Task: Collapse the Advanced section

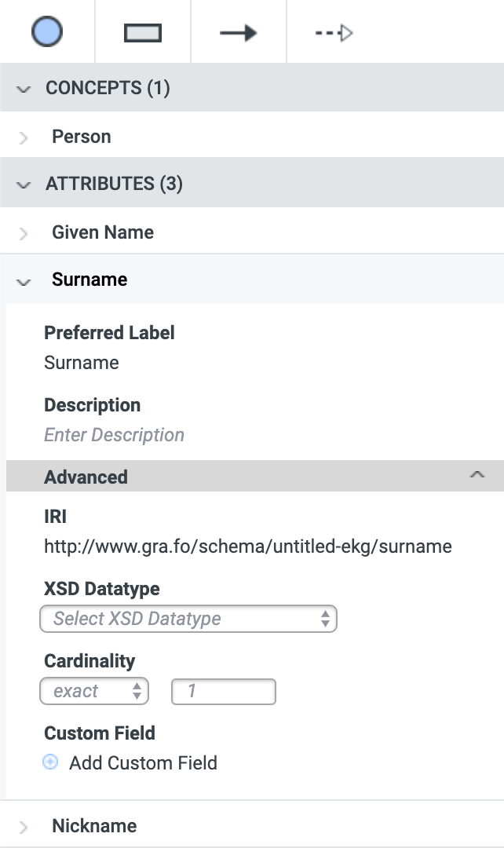Action: click(x=477, y=475)
